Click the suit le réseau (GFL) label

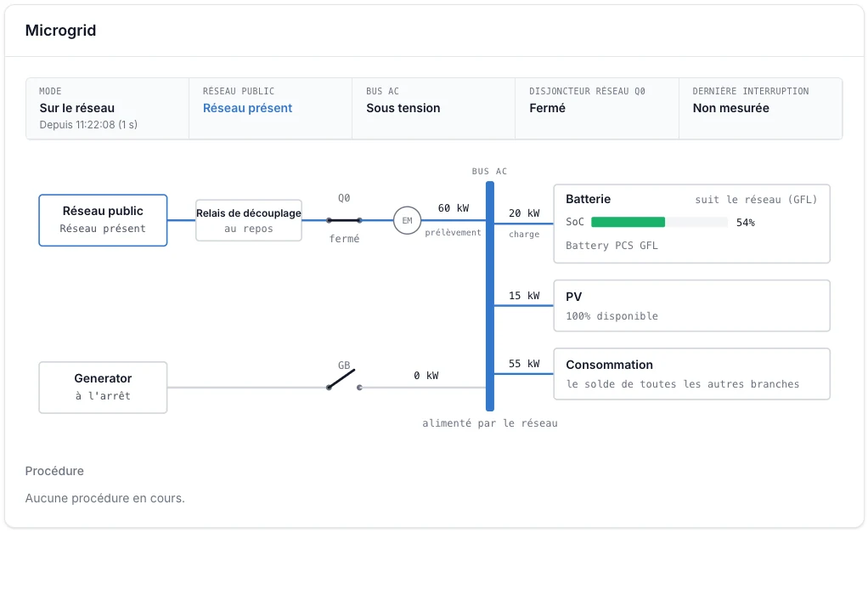click(756, 200)
